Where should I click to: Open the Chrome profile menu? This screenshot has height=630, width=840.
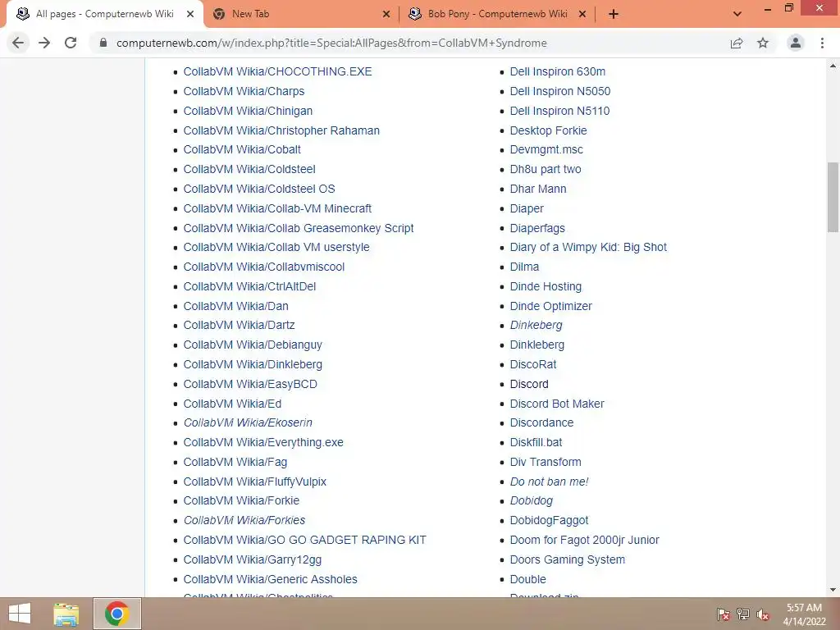click(796, 43)
